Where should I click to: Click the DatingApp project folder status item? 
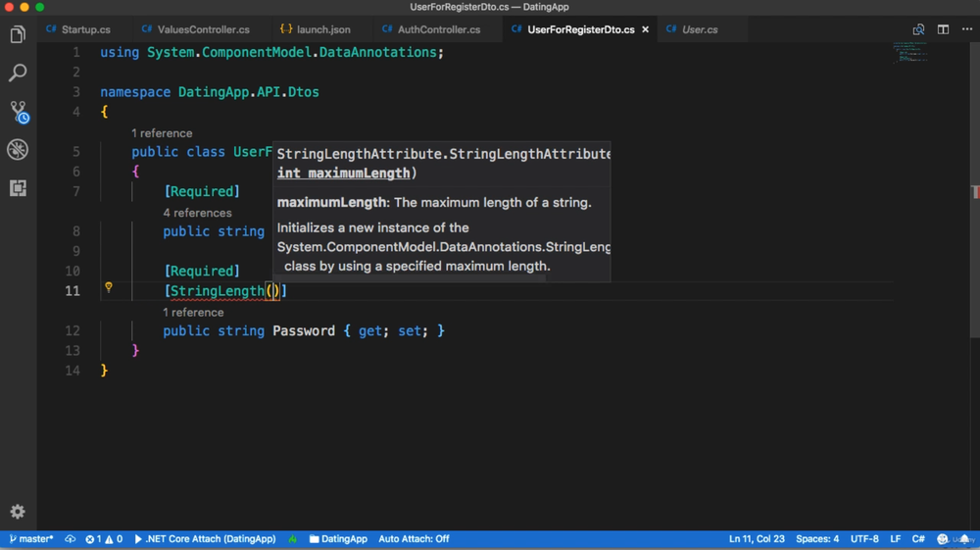coord(338,539)
